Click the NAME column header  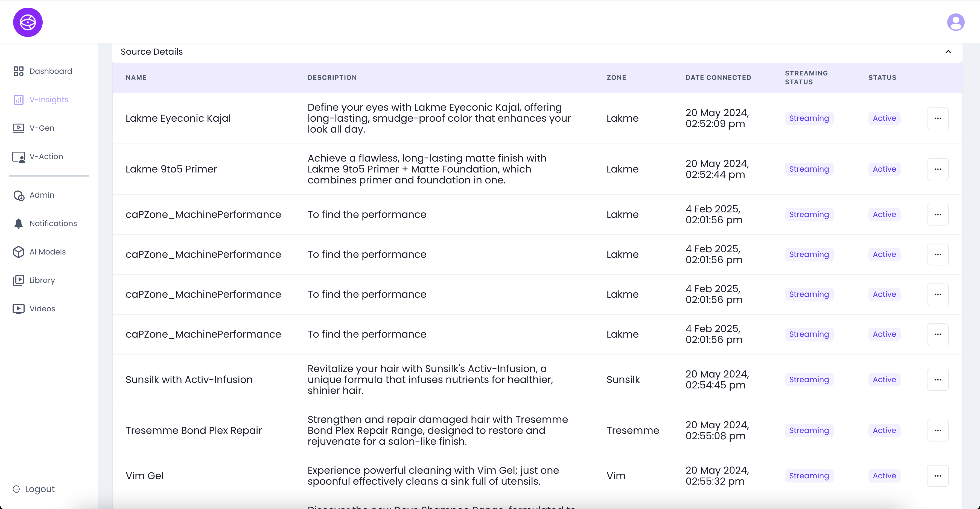(x=136, y=78)
